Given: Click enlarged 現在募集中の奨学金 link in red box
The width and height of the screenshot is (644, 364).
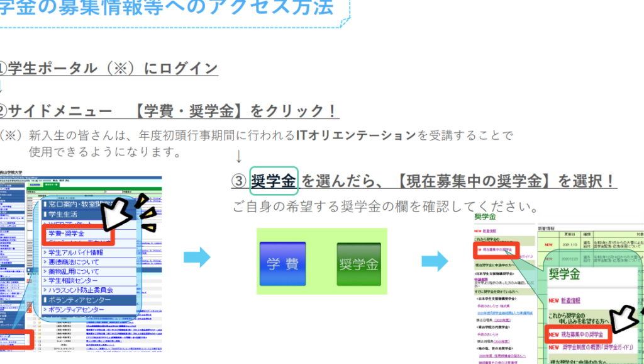Looking at the screenshot, I should [x=582, y=333].
